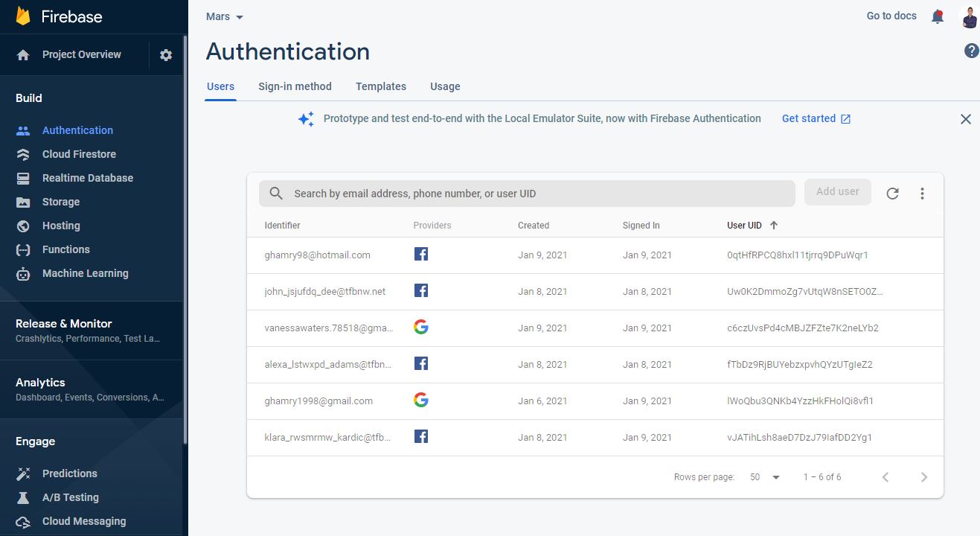Screen dimensions: 980x536
Task: Open the three-dot more options menu
Action: [x=922, y=194]
